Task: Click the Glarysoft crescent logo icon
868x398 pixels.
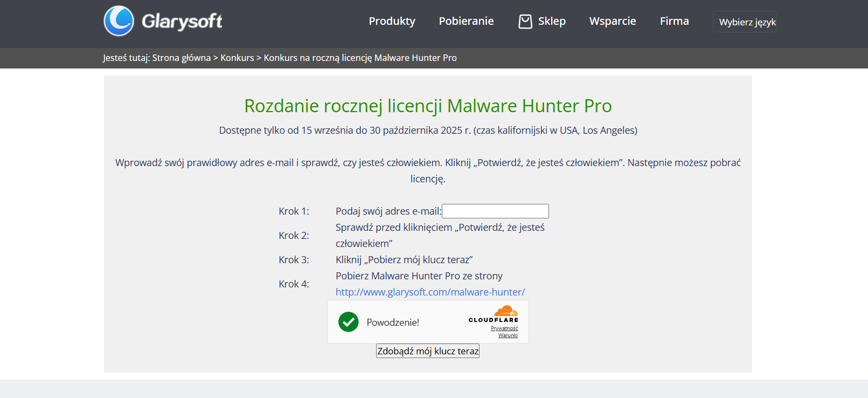Action: point(119,21)
